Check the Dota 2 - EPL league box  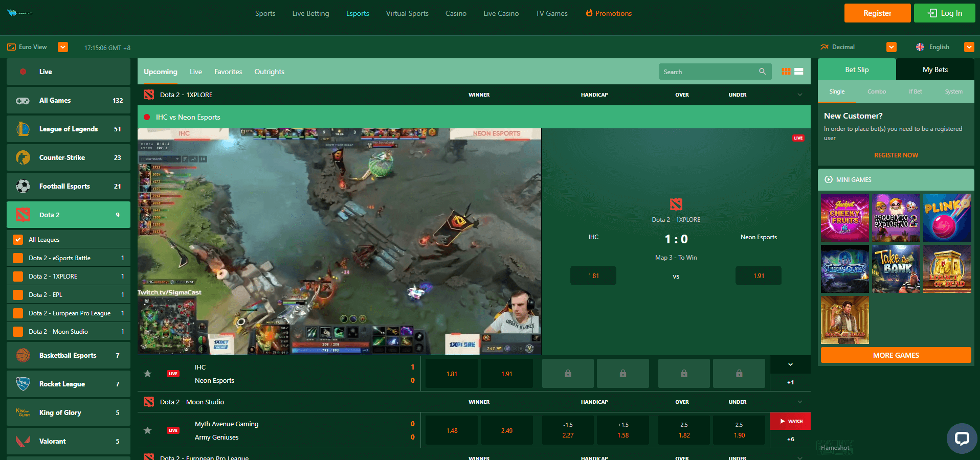18,294
